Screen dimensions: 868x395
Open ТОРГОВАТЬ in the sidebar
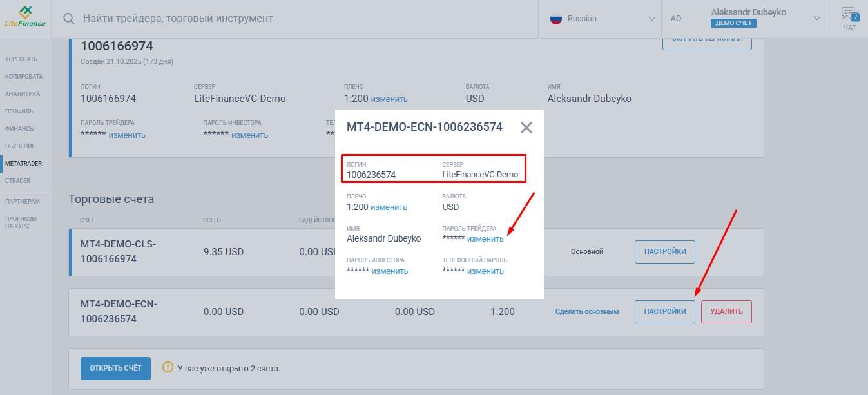point(21,59)
